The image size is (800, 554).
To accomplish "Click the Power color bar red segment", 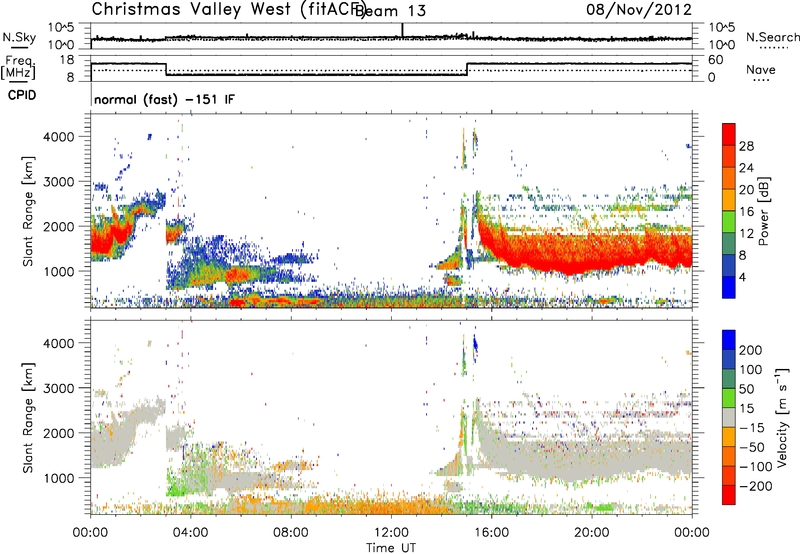I will 729,134.
